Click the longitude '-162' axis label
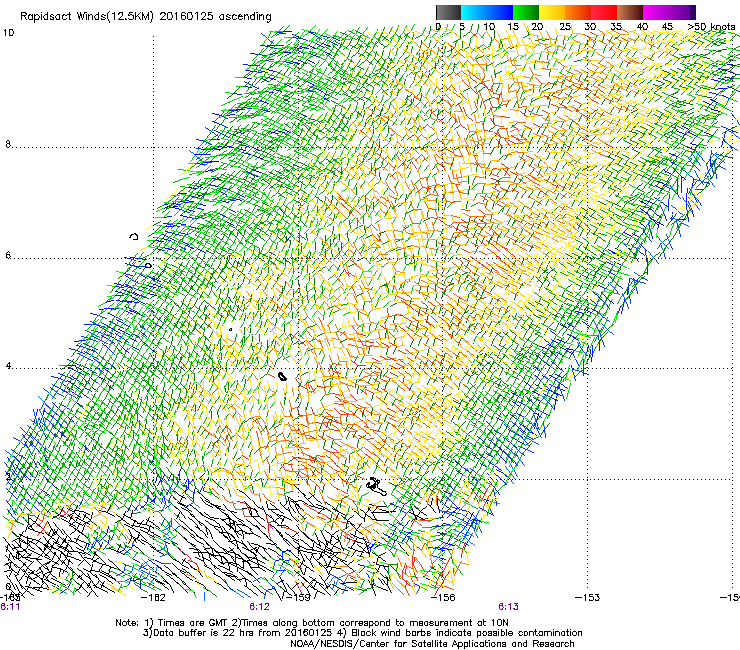 click(x=153, y=598)
